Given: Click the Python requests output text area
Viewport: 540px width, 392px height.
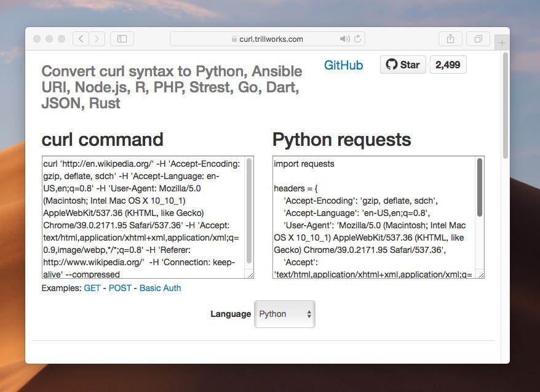Looking at the screenshot, I should tap(372, 217).
